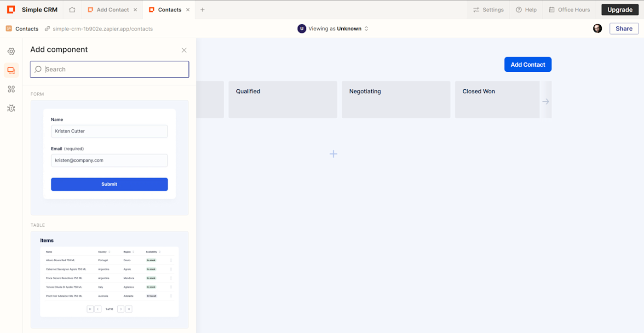The height and width of the screenshot is (333, 644).
Task: Focus the component Search field
Action: (109, 69)
